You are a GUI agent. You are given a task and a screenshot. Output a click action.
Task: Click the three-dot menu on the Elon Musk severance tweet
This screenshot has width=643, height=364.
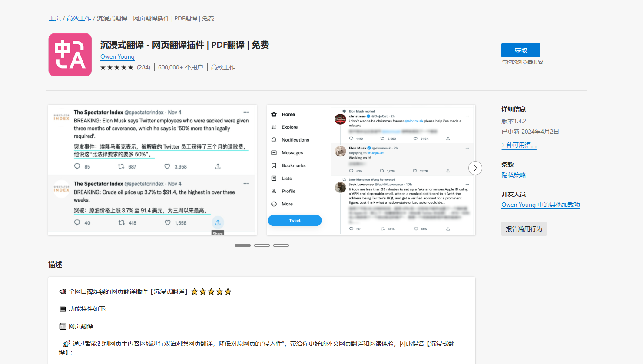(x=246, y=112)
